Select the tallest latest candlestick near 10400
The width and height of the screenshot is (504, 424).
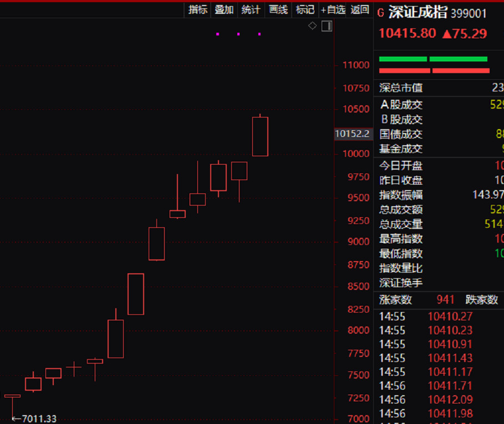click(260, 136)
